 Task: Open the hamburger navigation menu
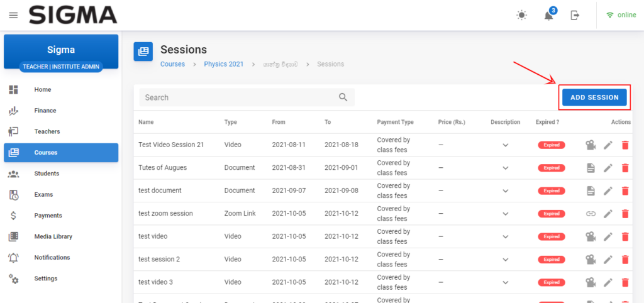coord(14,16)
